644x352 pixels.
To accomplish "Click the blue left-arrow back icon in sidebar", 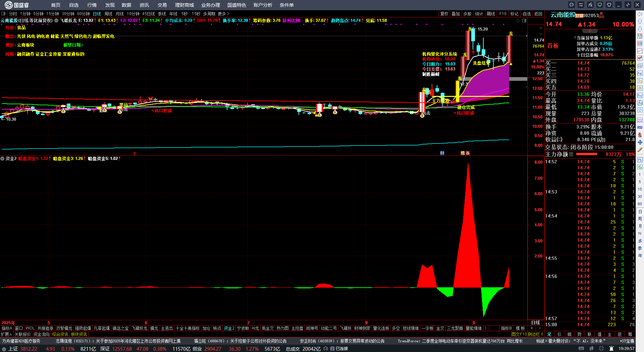I will point(640,14).
